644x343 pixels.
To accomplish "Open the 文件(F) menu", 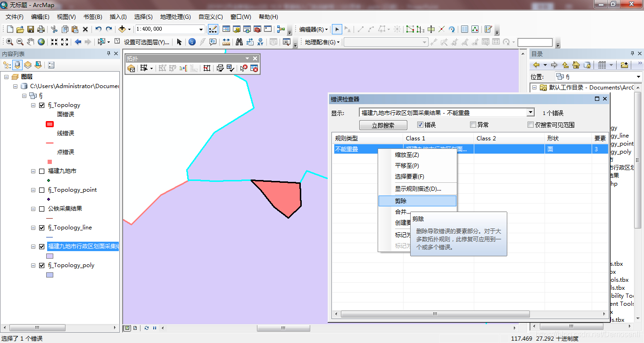I will coord(15,17).
